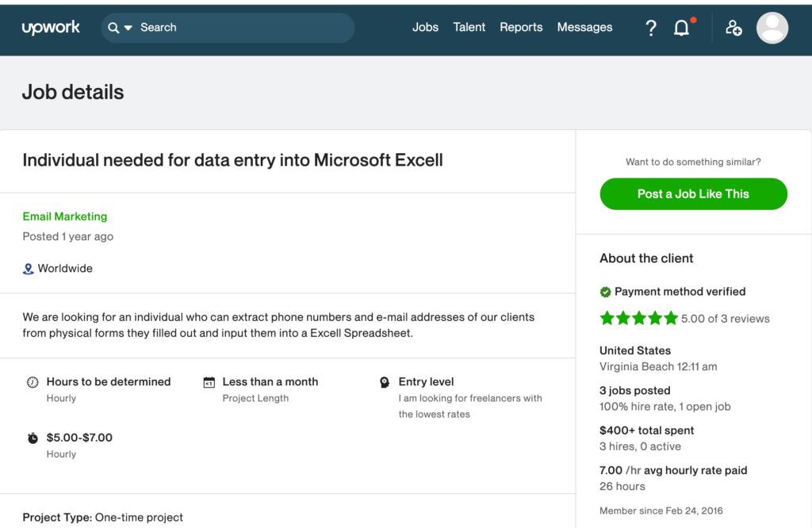
Task: Click the 'About the client' heading
Action: pyautogui.click(x=646, y=258)
